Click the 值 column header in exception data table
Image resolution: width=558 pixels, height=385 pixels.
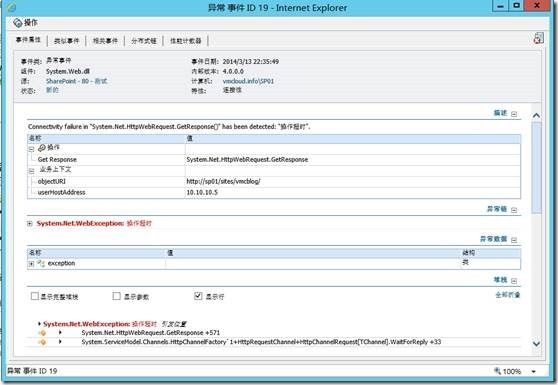[313, 253]
